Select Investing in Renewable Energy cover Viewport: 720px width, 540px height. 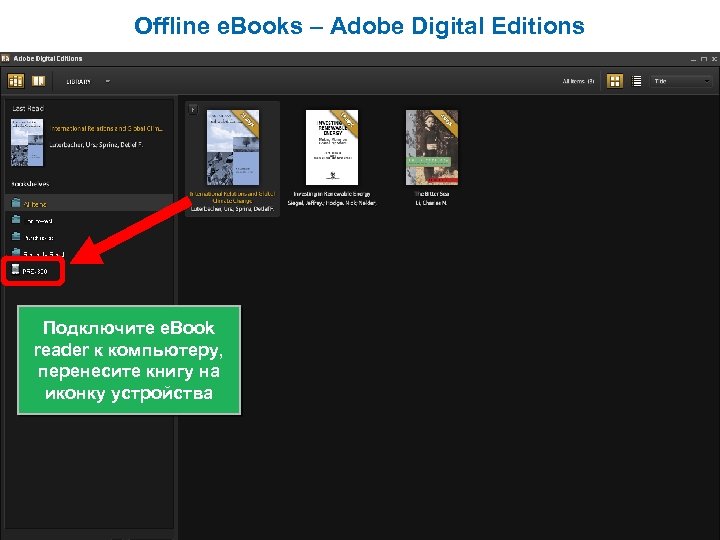(332, 147)
